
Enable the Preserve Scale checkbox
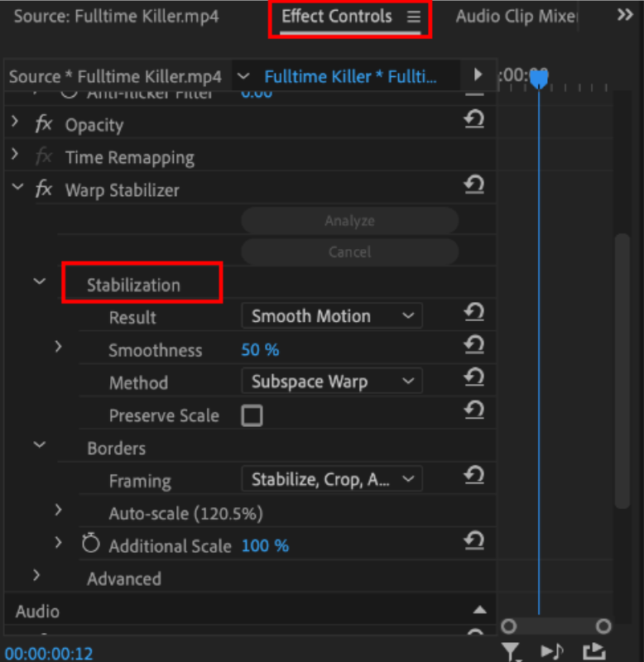pos(252,415)
